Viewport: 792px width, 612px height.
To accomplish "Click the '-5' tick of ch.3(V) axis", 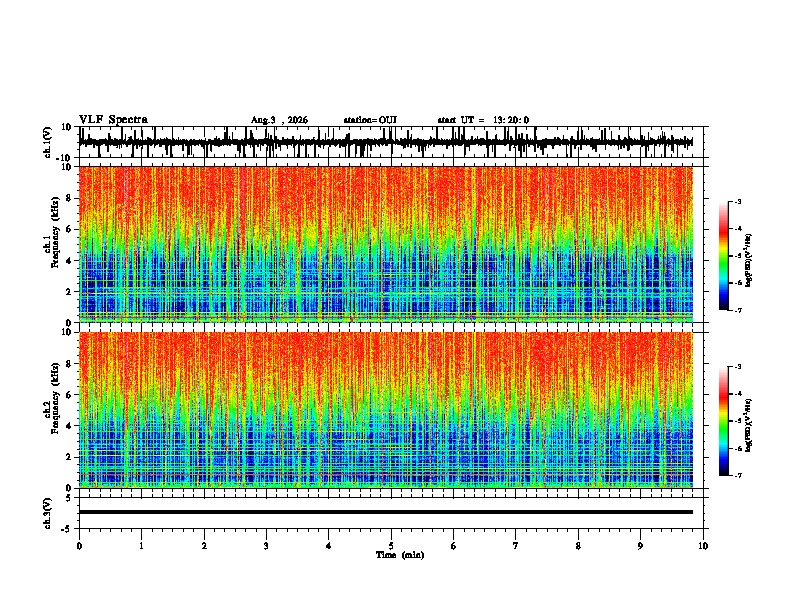I will (68, 529).
